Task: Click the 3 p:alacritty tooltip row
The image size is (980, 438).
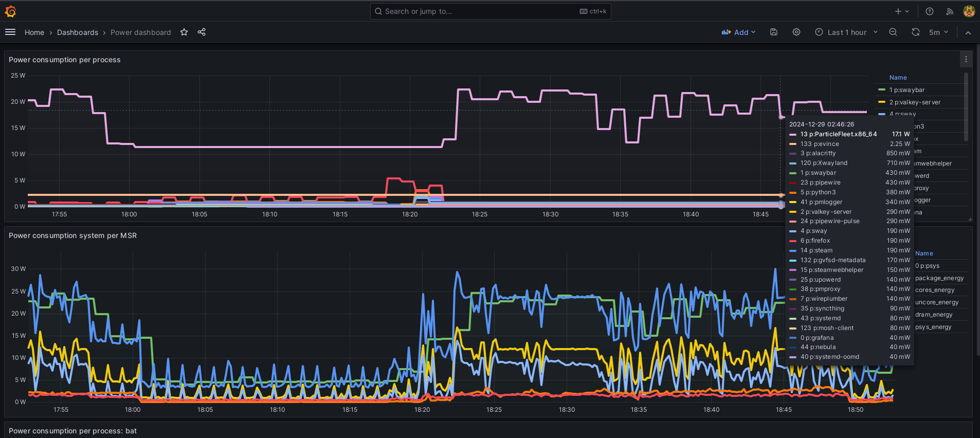Action: tap(849, 153)
